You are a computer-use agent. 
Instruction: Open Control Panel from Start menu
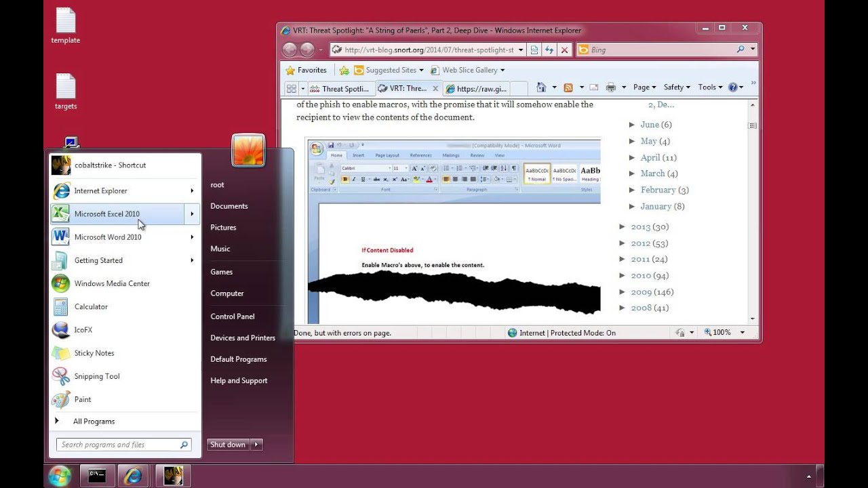(233, 317)
